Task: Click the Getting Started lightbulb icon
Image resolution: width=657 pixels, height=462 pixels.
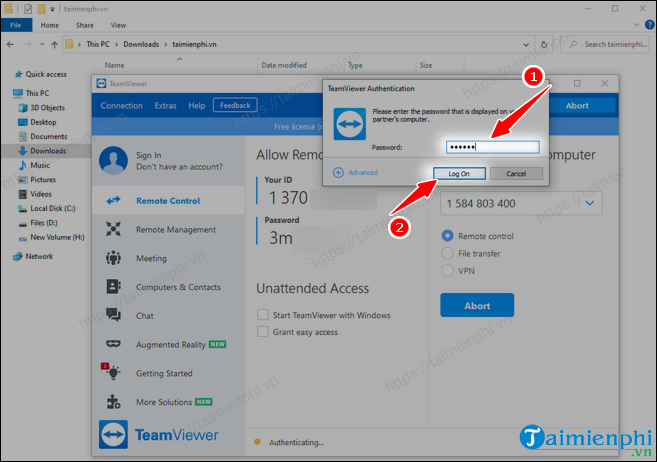Action: click(x=111, y=371)
